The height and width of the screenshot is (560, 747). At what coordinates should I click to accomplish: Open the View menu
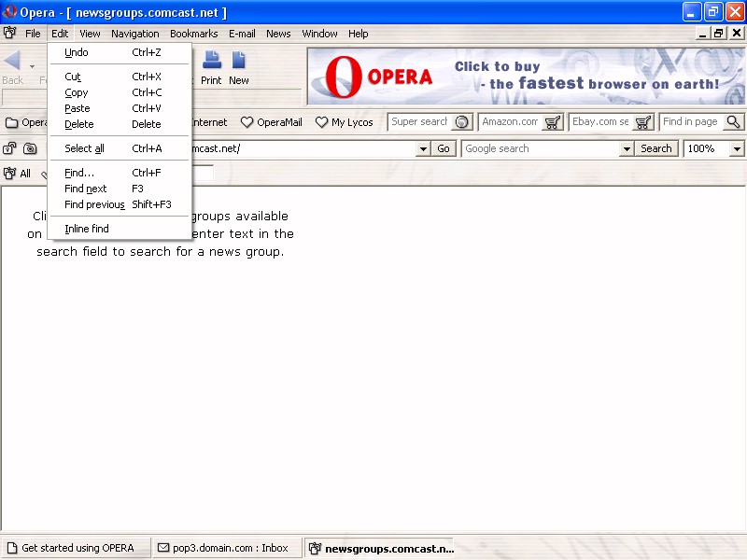(90, 34)
